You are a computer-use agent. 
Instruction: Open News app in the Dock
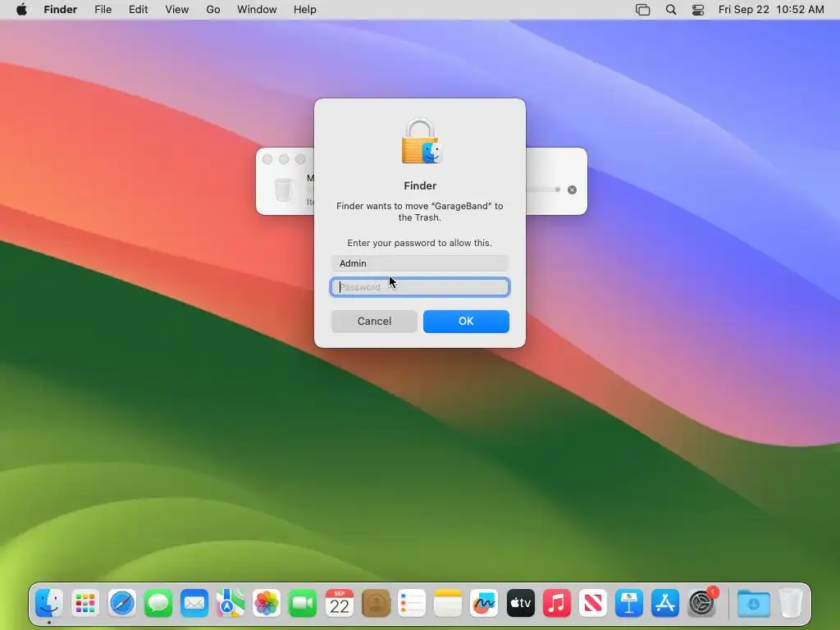(x=593, y=604)
